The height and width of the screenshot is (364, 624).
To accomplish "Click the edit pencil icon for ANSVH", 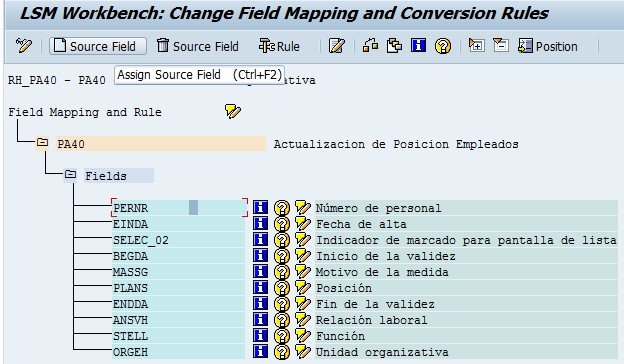I will click(x=302, y=319).
